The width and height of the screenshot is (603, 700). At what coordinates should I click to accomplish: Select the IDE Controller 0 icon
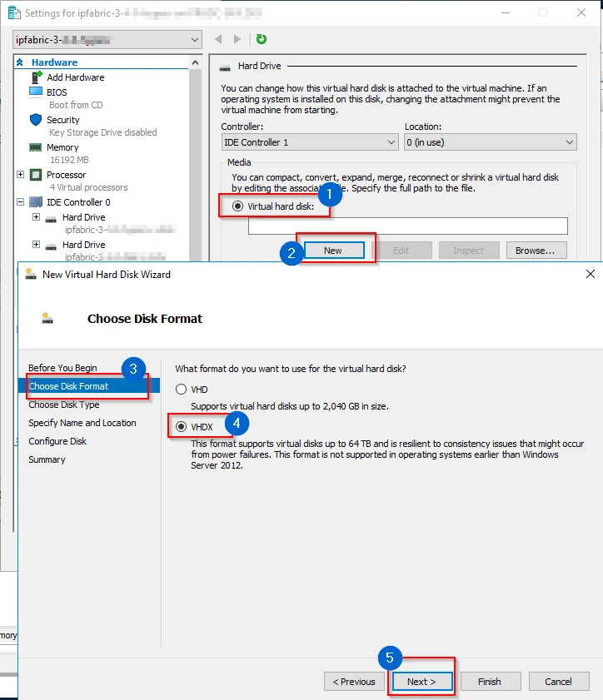coord(36,202)
